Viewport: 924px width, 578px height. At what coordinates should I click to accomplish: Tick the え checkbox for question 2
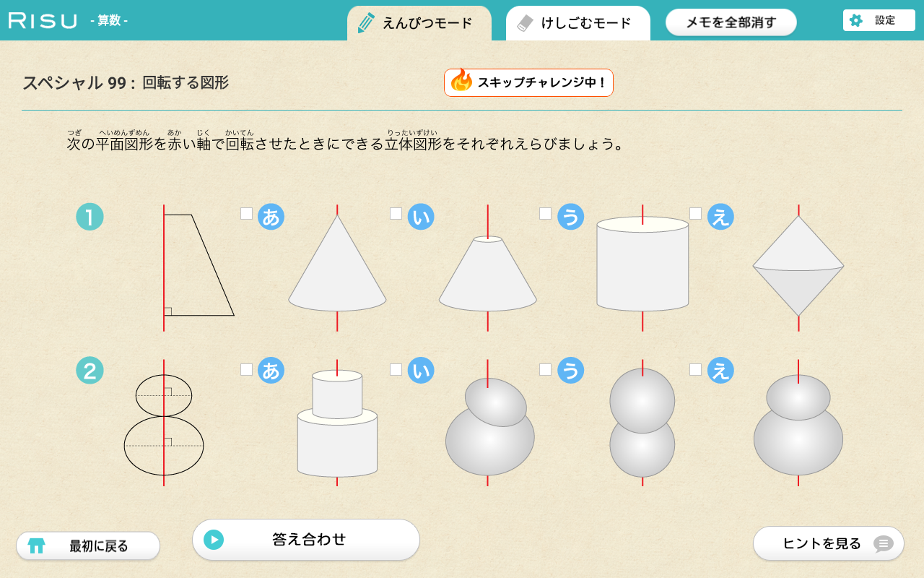(x=695, y=369)
